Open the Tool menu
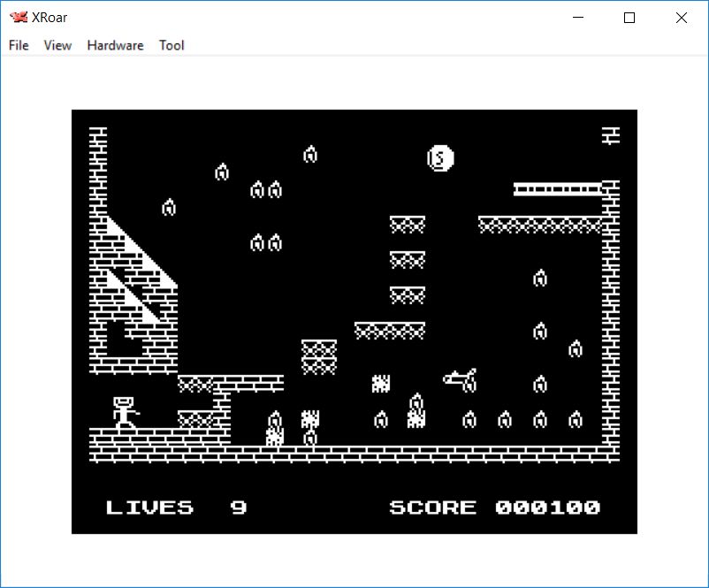This screenshot has height=588, width=709. pyautogui.click(x=172, y=45)
